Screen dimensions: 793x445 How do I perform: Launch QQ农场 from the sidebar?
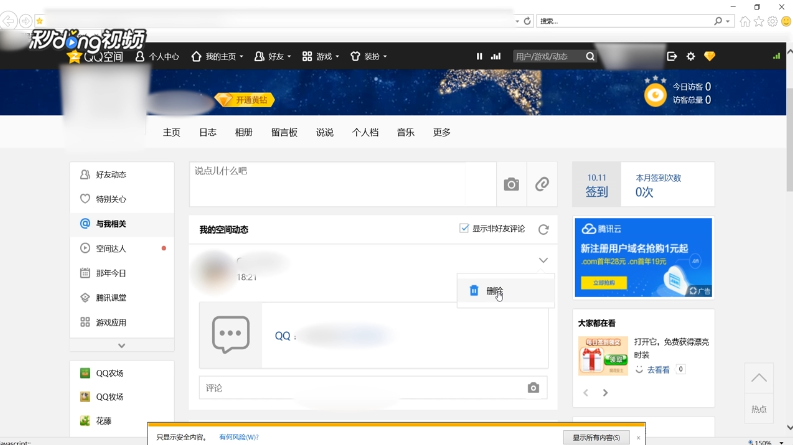click(x=102, y=373)
